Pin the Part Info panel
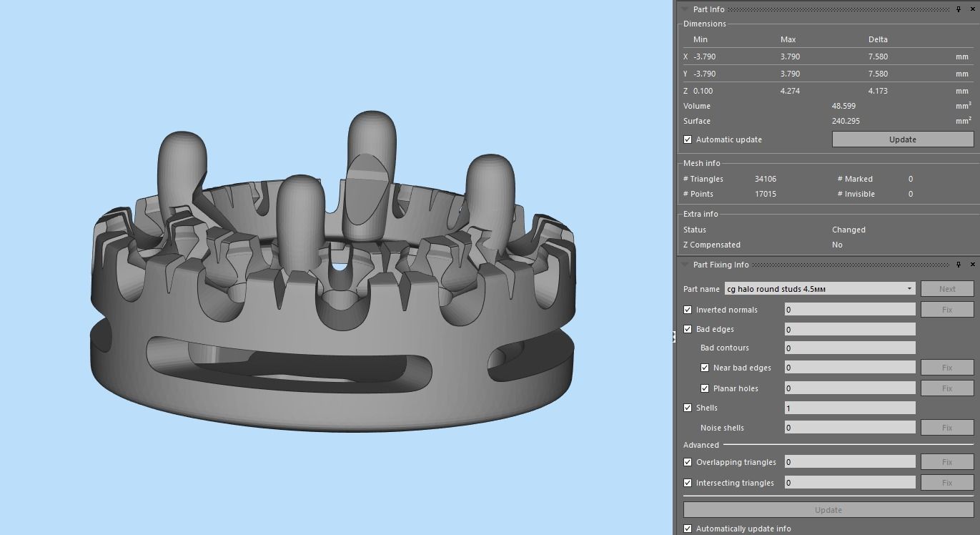 pos(959,9)
